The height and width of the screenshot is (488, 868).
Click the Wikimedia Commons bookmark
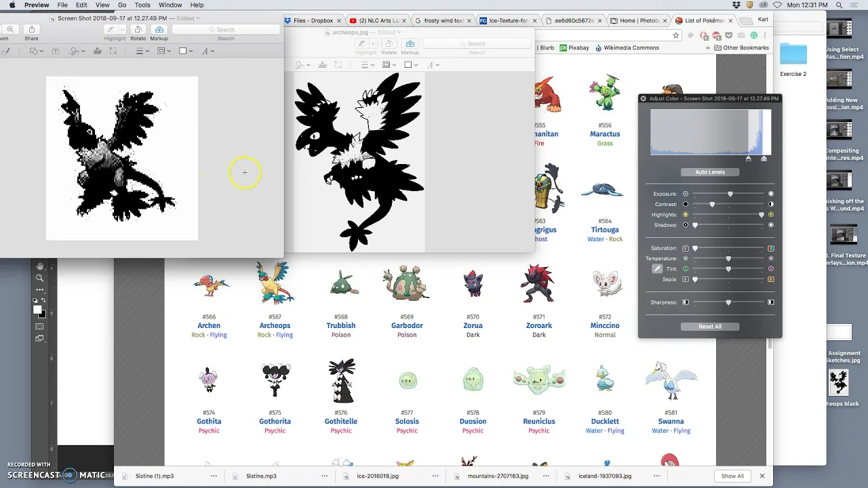626,47
